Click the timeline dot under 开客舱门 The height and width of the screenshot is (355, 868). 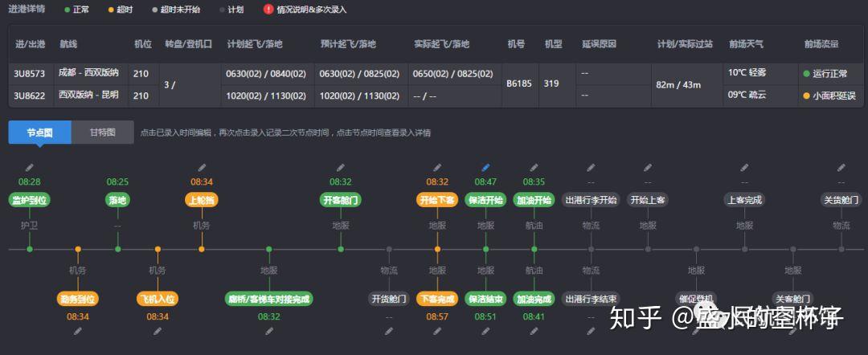click(341, 250)
